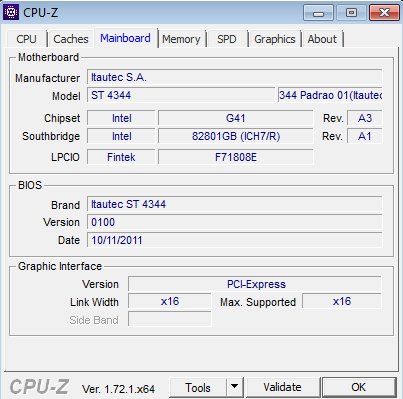
Task: Maximize the CPU-Z window
Action: coord(351,13)
